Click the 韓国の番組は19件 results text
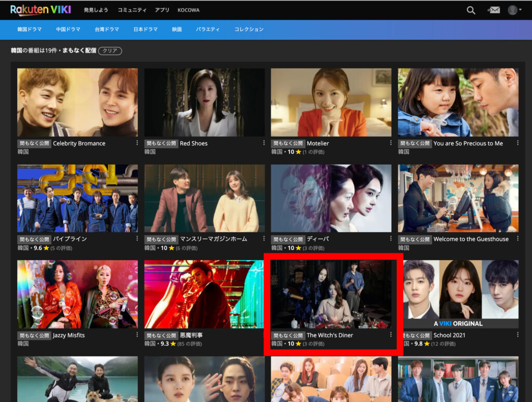Viewport: 532px width, 402px height. click(x=34, y=50)
